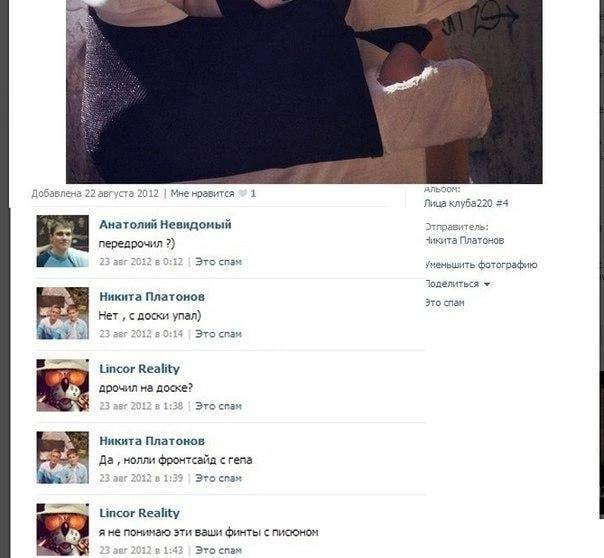This screenshot has height=558, width=604.
Task: Mark the 0:12 comment as spam
Action: click(218, 262)
